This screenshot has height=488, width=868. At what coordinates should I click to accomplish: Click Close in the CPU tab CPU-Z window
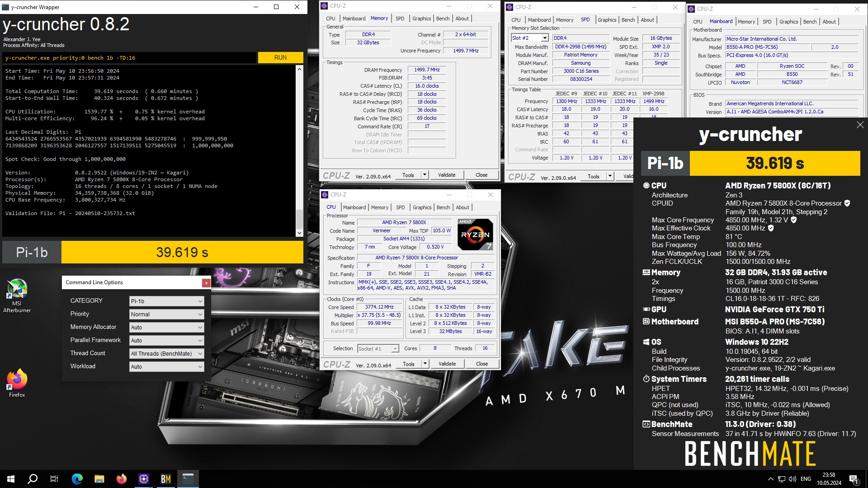(482, 364)
